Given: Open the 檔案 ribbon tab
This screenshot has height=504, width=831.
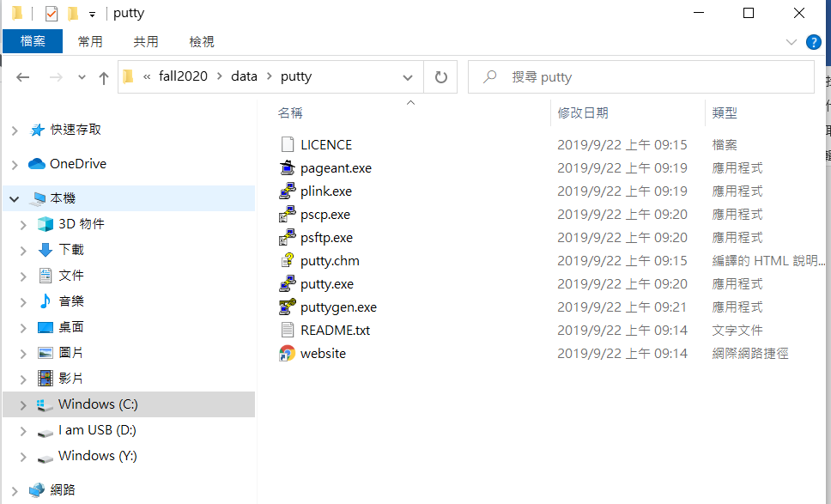Looking at the screenshot, I should [33, 41].
